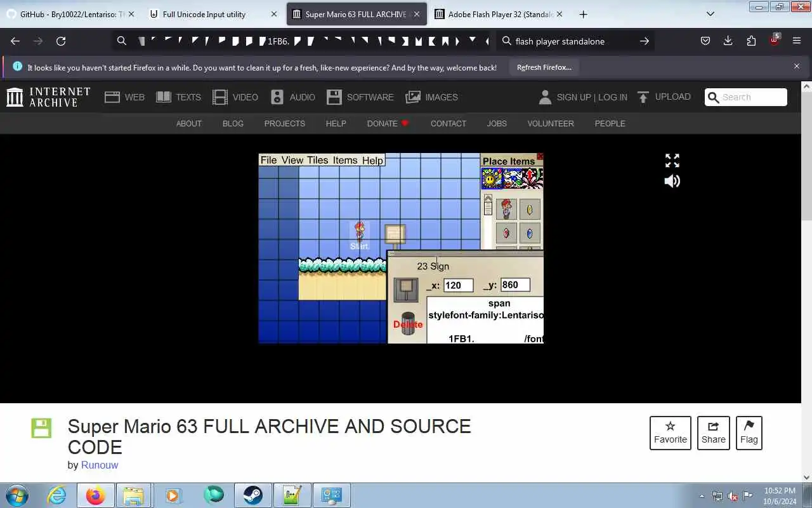Click SIGN UP link
The width and height of the screenshot is (812, 508).
(x=573, y=97)
